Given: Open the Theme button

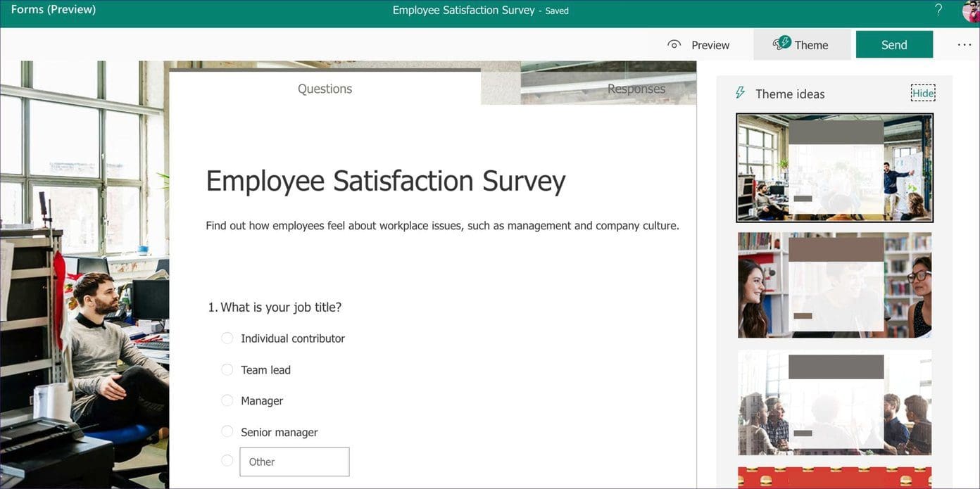Looking at the screenshot, I should (802, 44).
